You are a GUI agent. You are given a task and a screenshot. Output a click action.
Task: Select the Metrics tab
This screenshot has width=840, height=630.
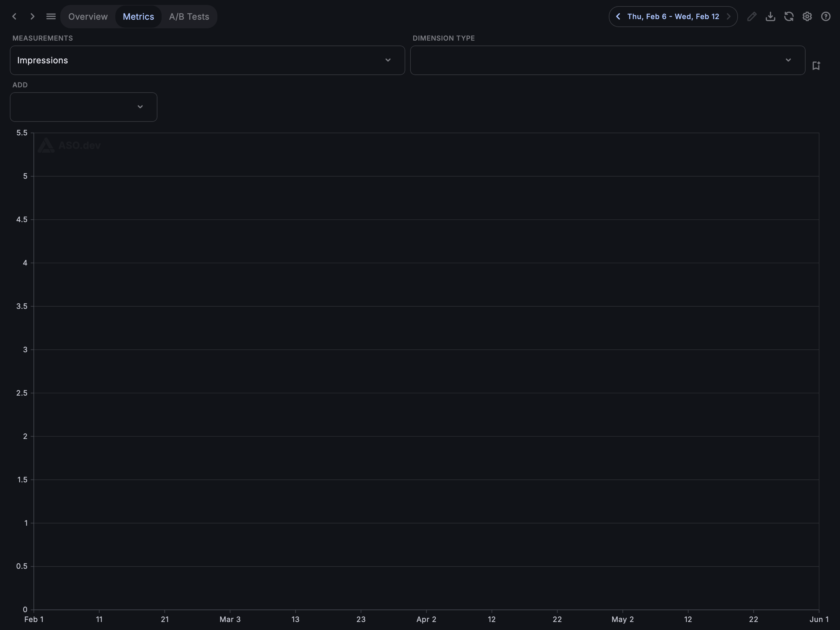pos(138,16)
